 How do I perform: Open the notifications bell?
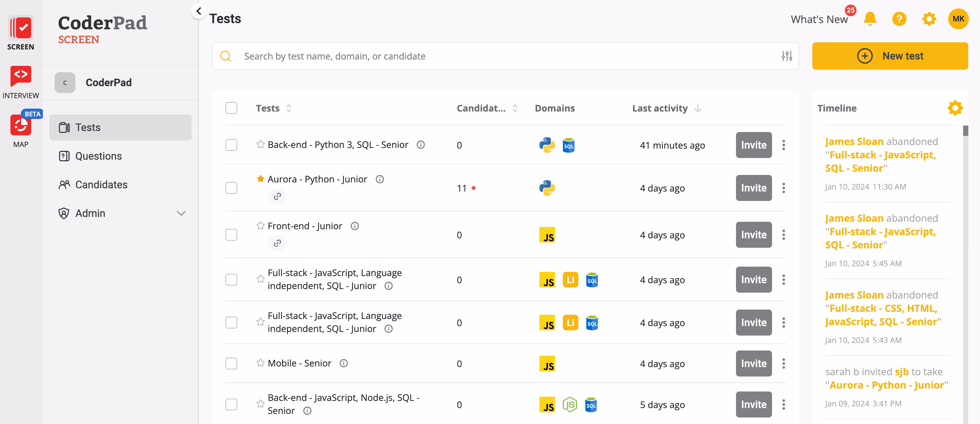coord(870,19)
